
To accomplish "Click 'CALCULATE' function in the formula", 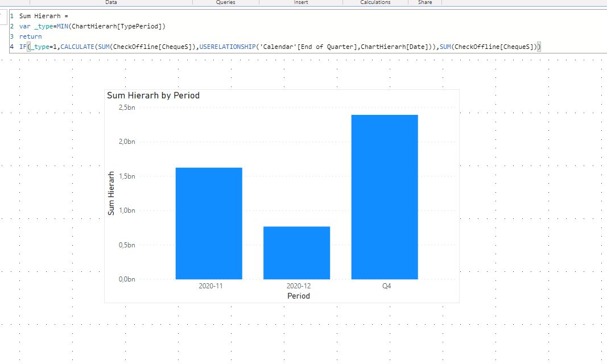I will (x=77, y=47).
